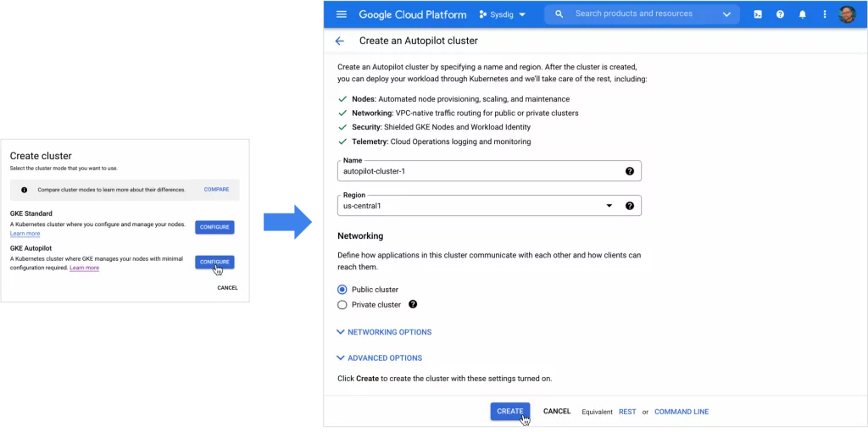Screen dimensions: 868x432
Task: Click the Name input field autopilot-cluster-1
Action: pyautogui.click(x=479, y=171)
